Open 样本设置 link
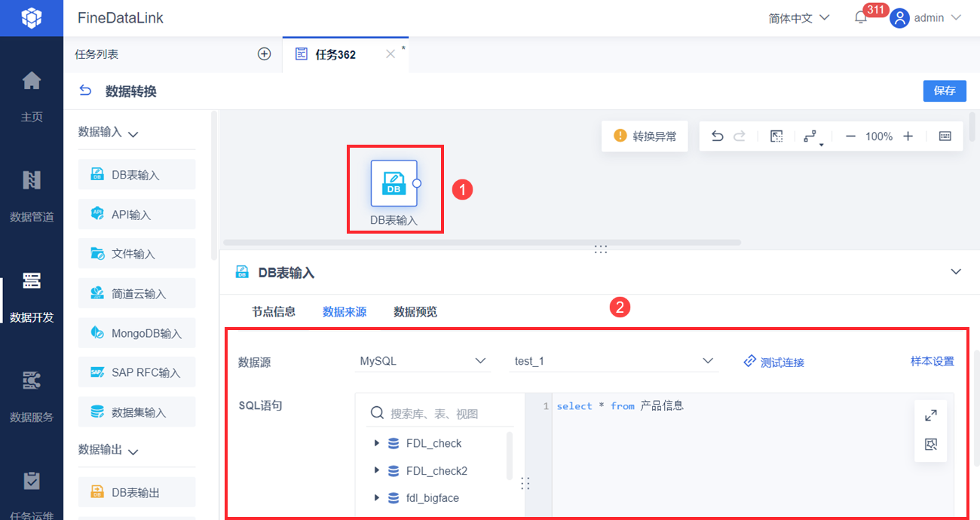980x520 pixels. pos(933,361)
